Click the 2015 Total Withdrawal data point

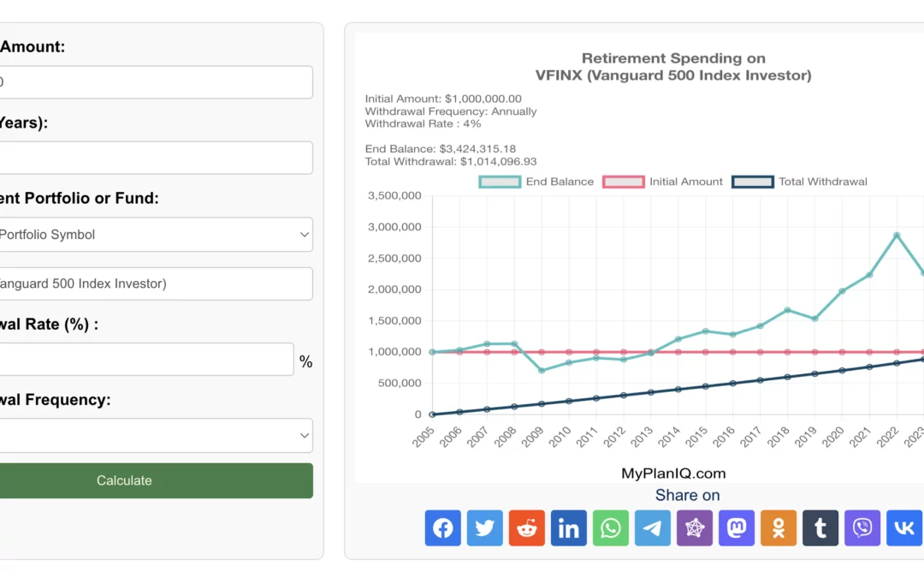coord(706,386)
